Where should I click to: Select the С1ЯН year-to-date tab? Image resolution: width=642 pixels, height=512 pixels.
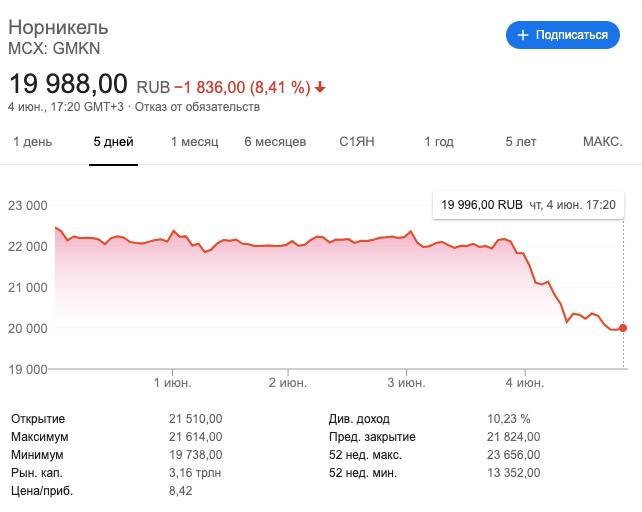pyautogui.click(x=357, y=142)
